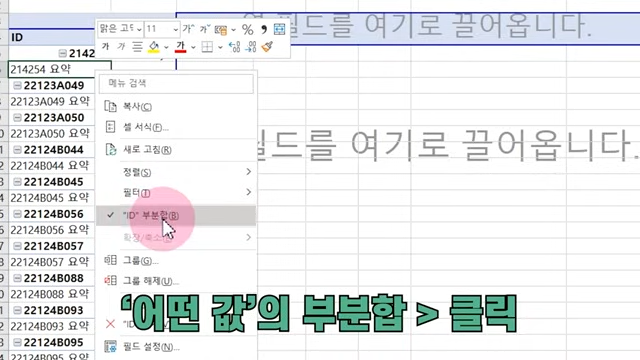Select the format painter brush
This screenshot has width=640, height=360.
pos(267,47)
